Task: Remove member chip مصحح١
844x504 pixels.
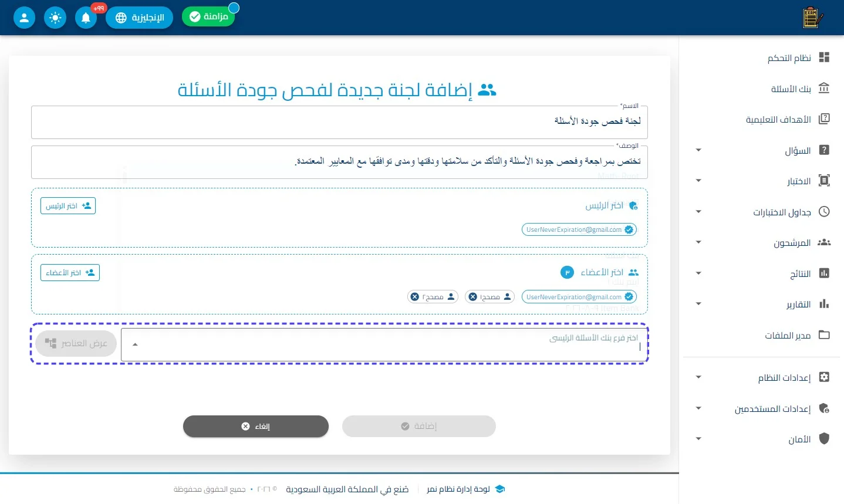Action: click(x=473, y=297)
